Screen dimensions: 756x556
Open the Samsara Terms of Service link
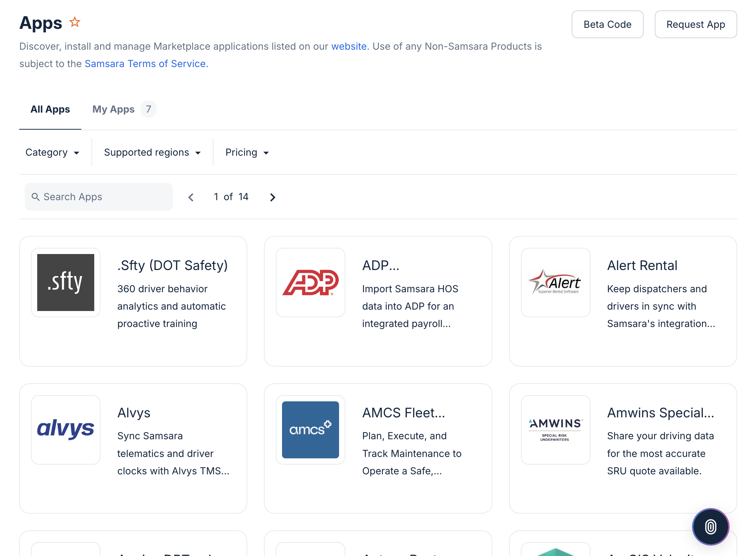point(146,64)
